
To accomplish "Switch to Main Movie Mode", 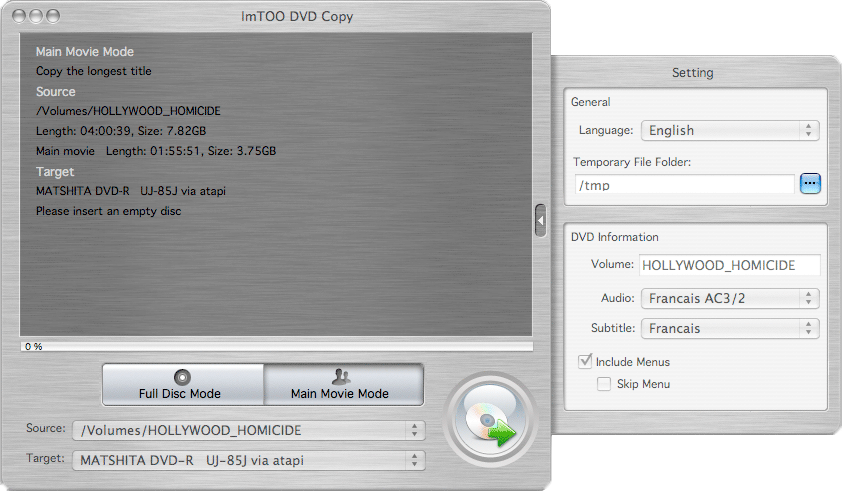I will (343, 385).
